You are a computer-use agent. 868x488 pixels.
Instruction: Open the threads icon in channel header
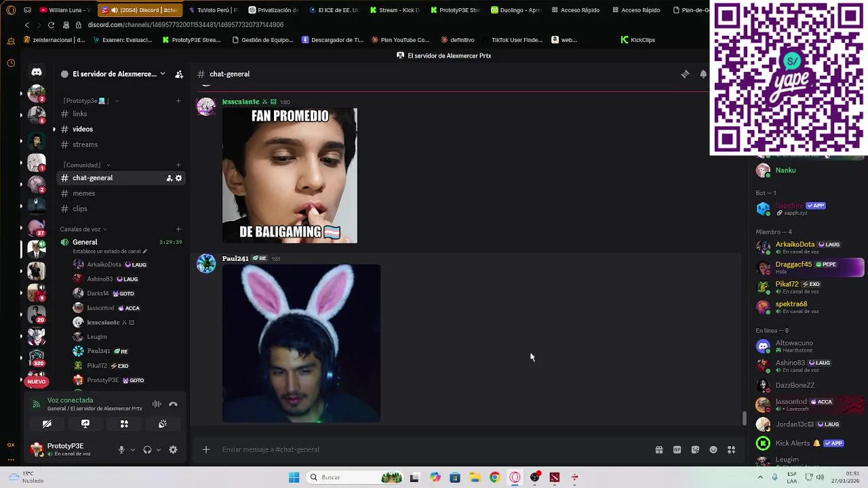pos(685,74)
